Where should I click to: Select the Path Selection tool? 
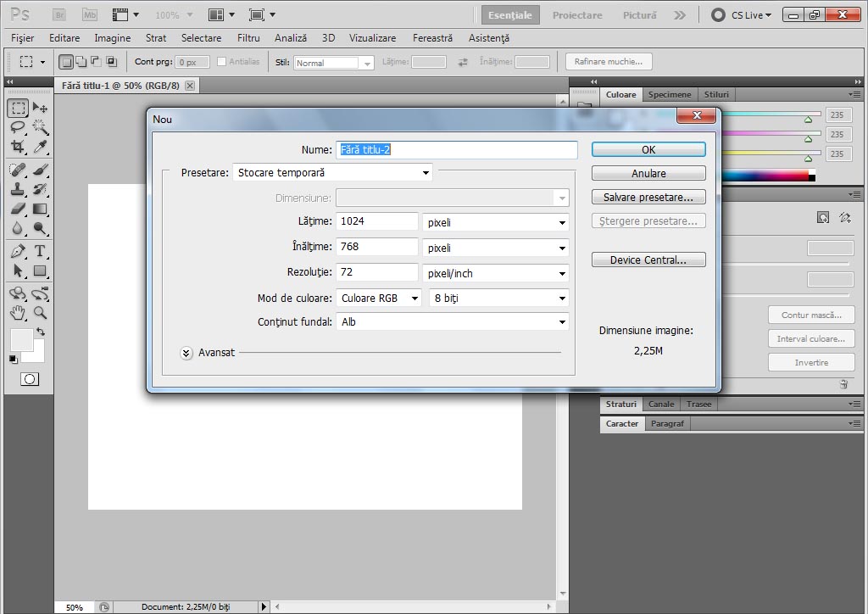pyautogui.click(x=18, y=271)
